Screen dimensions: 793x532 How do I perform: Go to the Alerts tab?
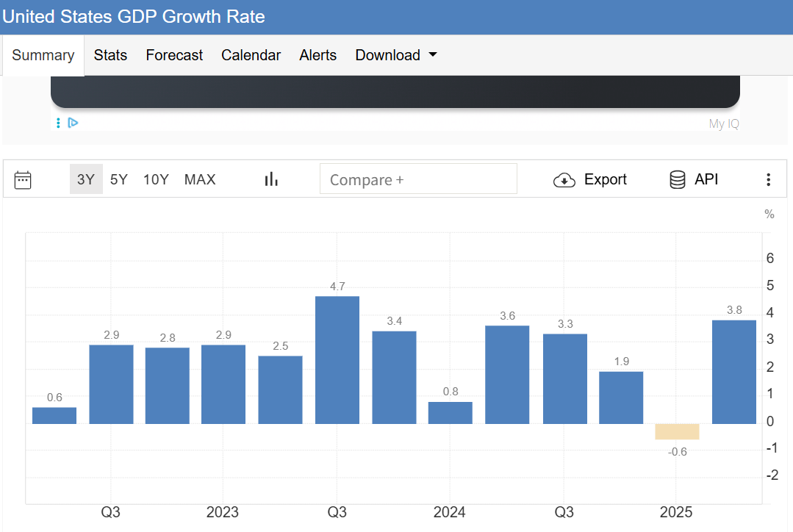point(317,55)
